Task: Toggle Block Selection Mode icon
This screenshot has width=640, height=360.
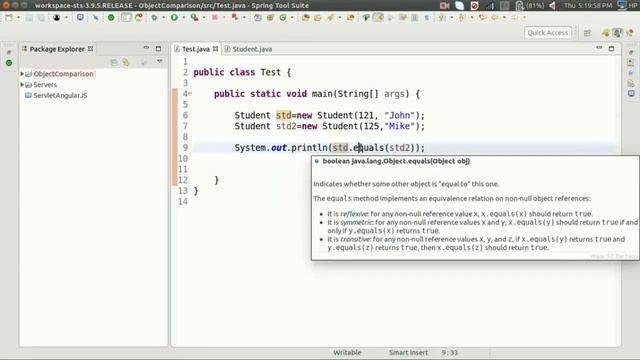Action: click(x=414, y=18)
